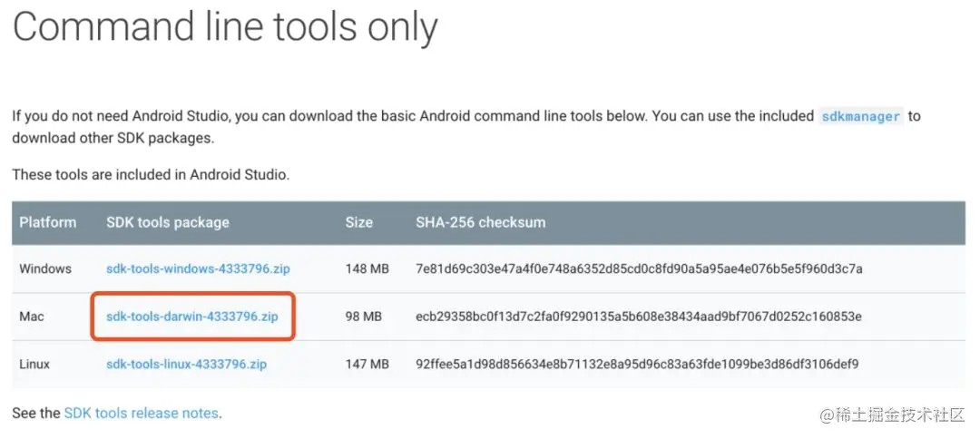Click the 98 MB size cell
The width and height of the screenshot is (980, 439).
pyautogui.click(x=363, y=317)
